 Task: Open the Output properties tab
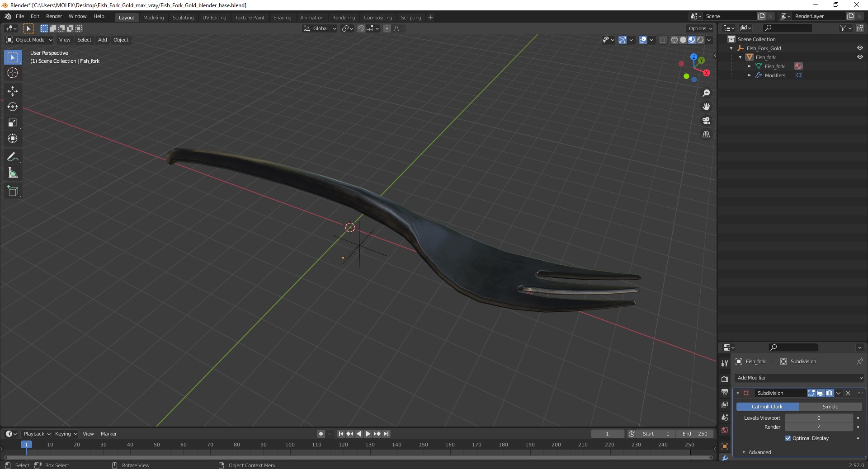725,392
